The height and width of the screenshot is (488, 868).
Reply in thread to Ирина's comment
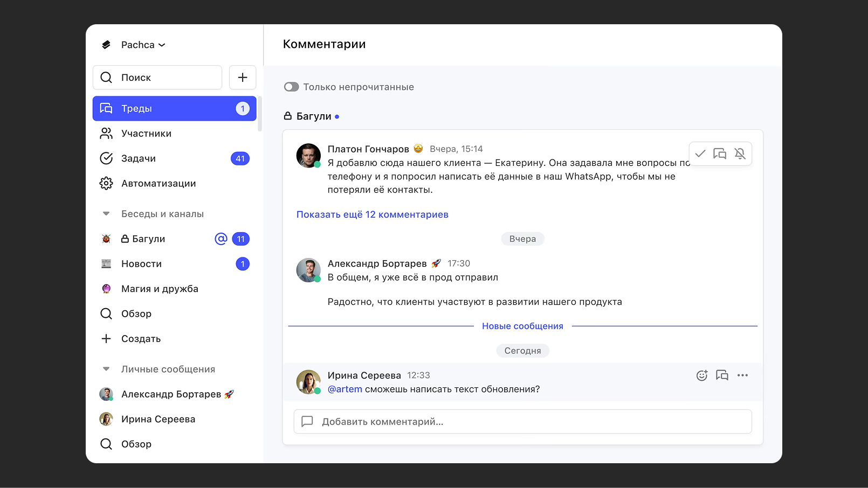722,375
